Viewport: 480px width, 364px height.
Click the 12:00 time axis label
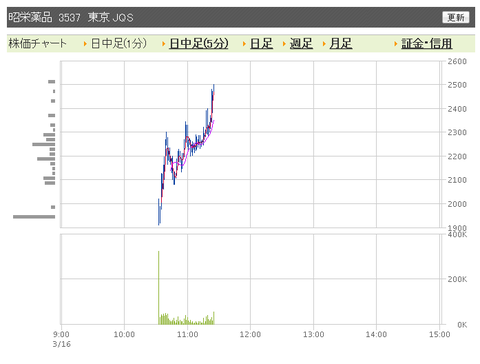click(250, 334)
